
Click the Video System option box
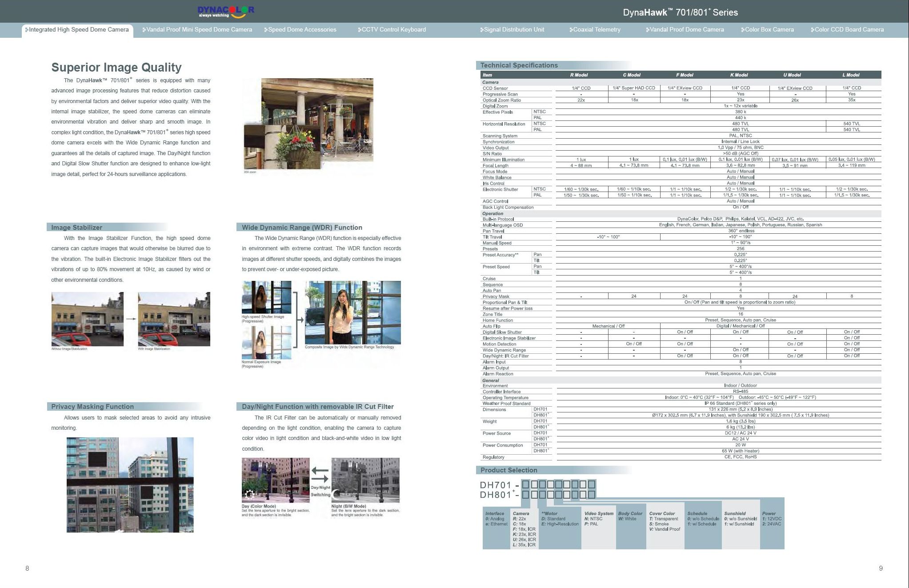coord(599,528)
